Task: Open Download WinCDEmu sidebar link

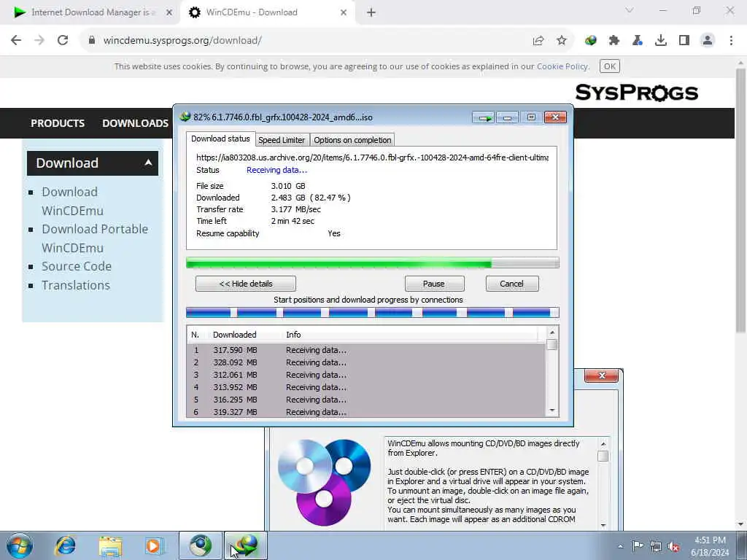Action: click(72, 201)
